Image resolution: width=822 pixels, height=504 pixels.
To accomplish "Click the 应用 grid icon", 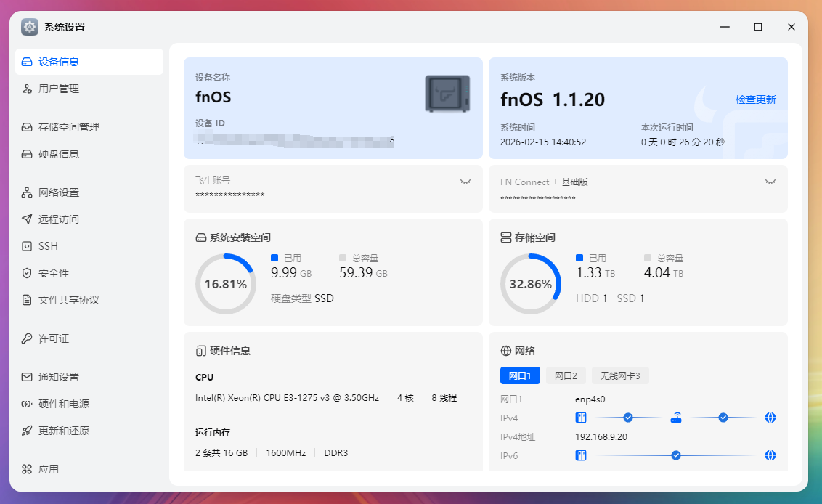I will click(27, 469).
